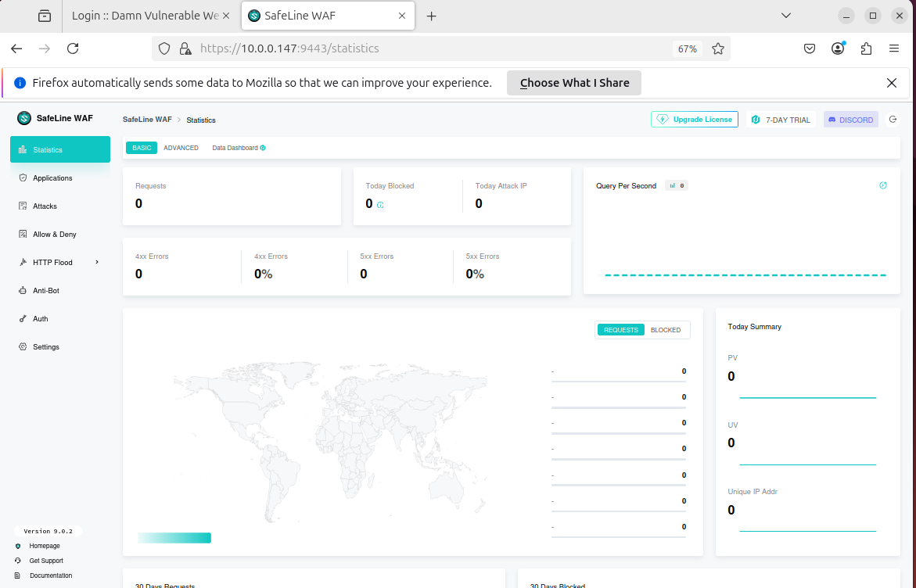Click the Query Per Second label
916x588 pixels.
[626, 185]
